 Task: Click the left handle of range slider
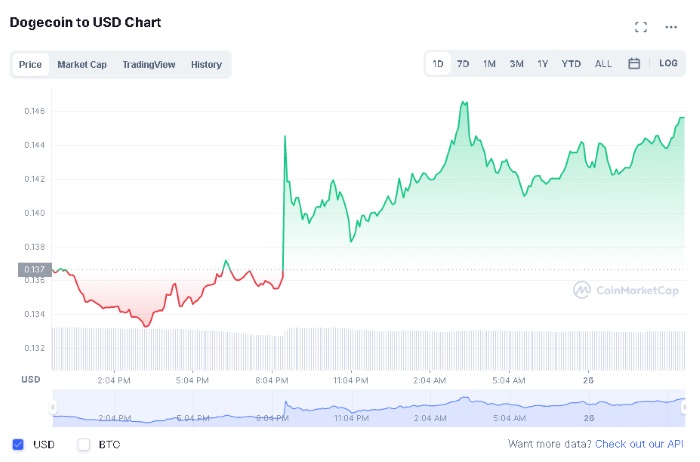tap(53, 407)
